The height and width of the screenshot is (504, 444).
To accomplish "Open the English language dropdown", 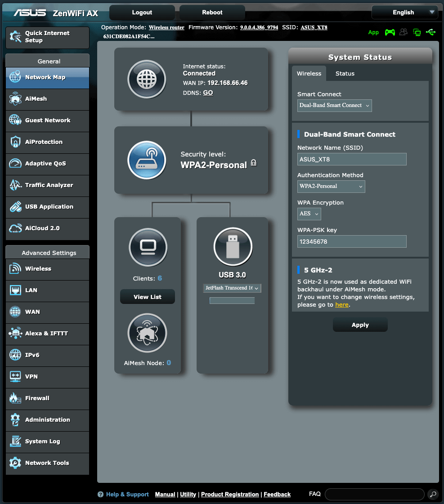I will [x=405, y=13].
